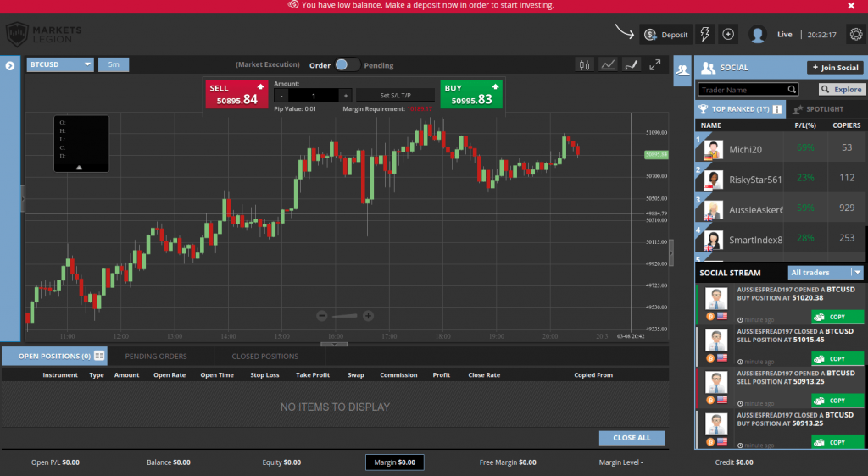Click the Amount input field
This screenshot has height=476, width=868.
(314, 96)
